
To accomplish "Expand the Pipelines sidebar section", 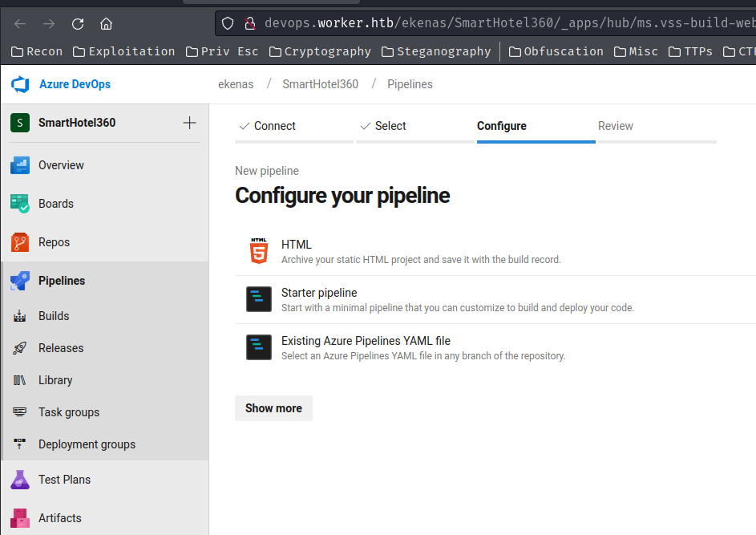I will [62, 281].
